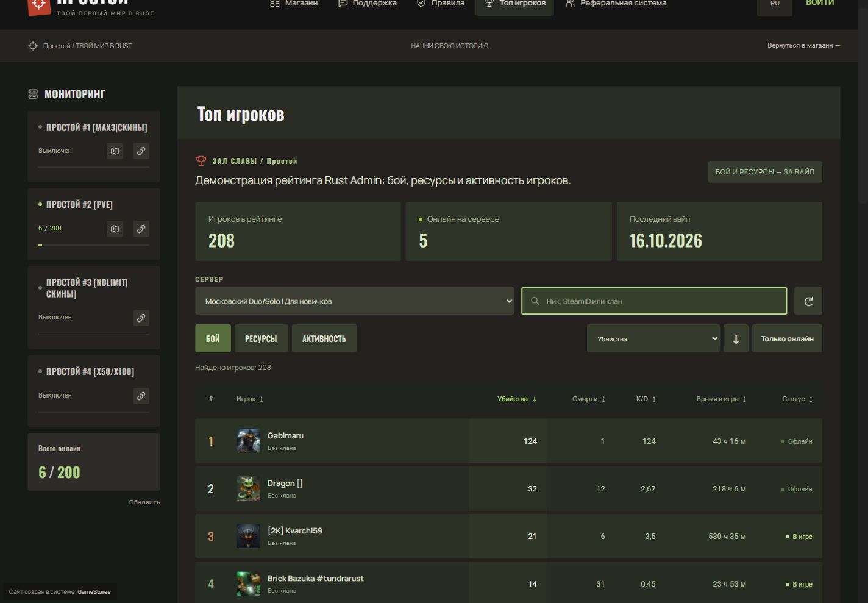This screenshot has height=603, width=868.
Task: Focus the Ник, SteamID или клан search field
Action: tap(654, 301)
